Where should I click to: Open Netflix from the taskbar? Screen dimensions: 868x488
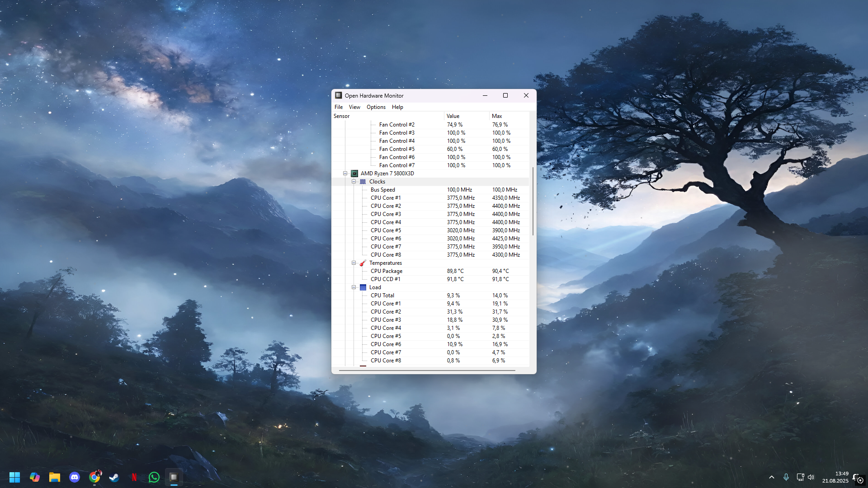click(x=134, y=477)
